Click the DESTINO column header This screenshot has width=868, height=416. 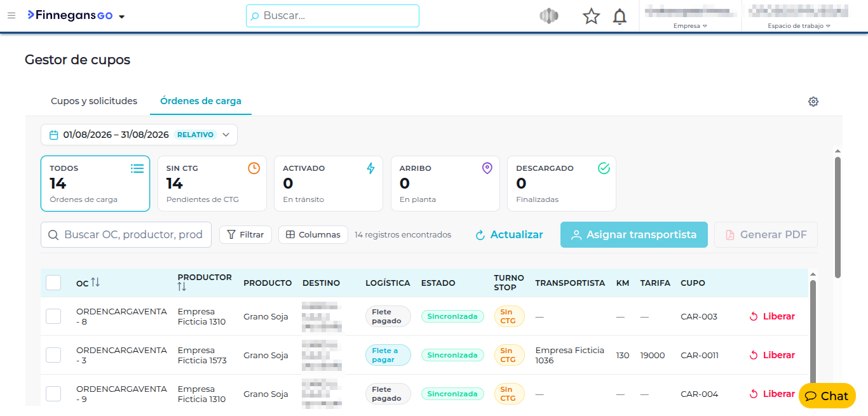pyautogui.click(x=321, y=283)
